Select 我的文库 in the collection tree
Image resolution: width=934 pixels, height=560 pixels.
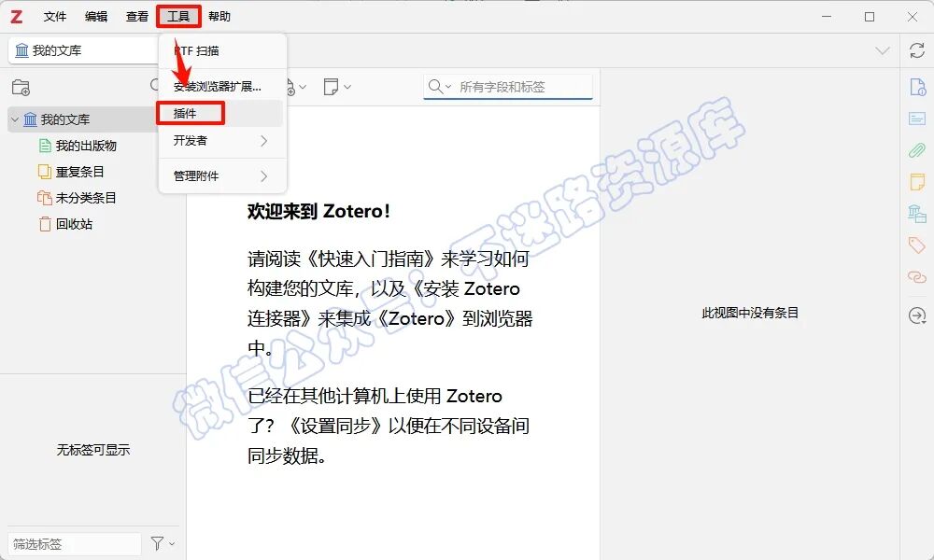(65, 119)
